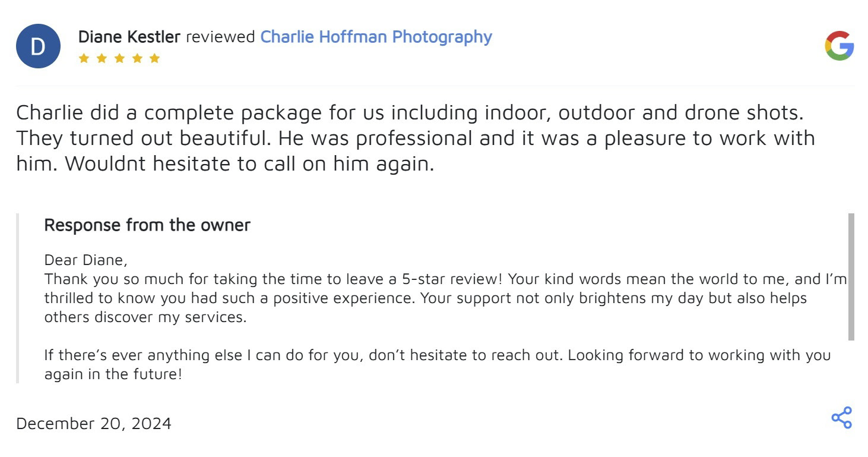
Task: Click the fourth star in the rating
Action: pos(137,58)
